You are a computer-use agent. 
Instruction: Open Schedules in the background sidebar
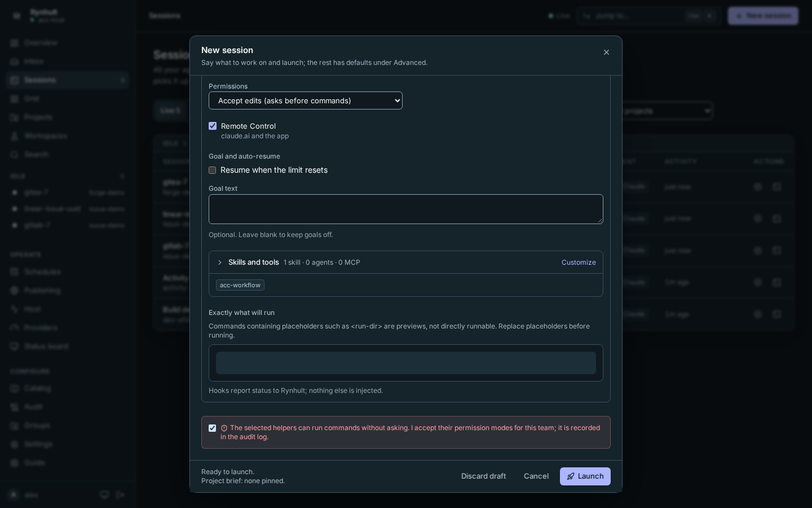coord(68,272)
